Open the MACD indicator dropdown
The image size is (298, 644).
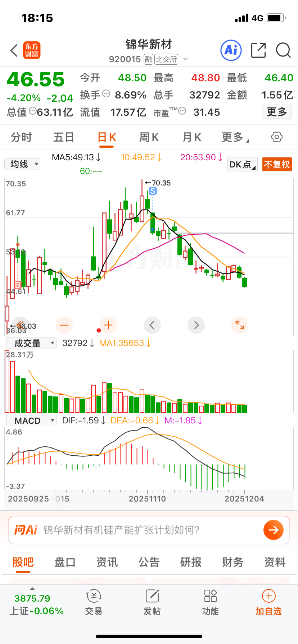tap(31, 420)
